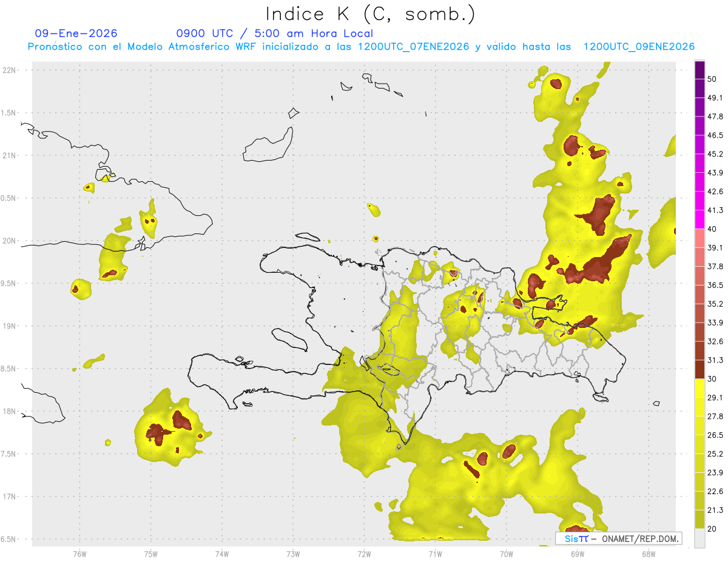Click the 'SisPI – ONAMET/REP.DOM.' label
The image size is (728, 562).
point(619,538)
